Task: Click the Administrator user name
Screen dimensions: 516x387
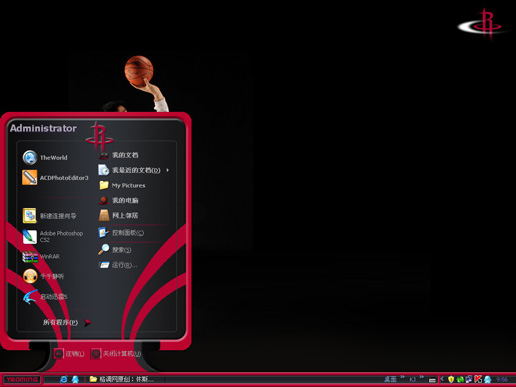Action: (x=43, y=128)
